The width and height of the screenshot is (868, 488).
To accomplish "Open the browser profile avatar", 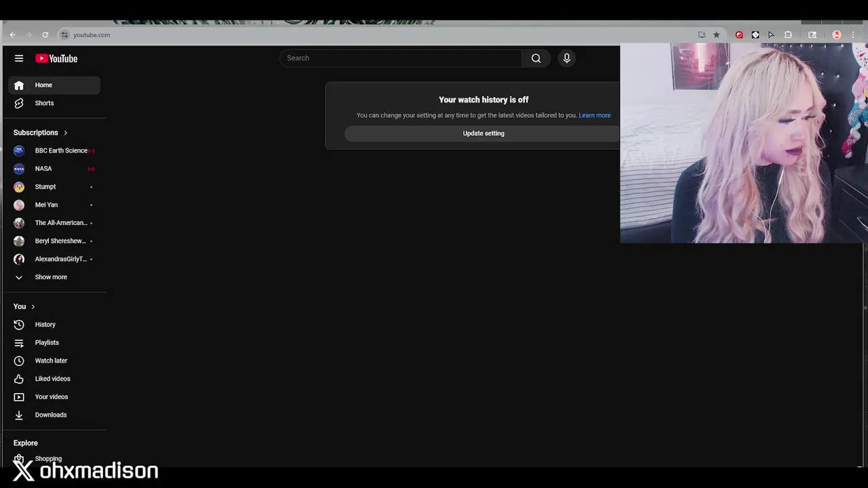I will (837, 35).
